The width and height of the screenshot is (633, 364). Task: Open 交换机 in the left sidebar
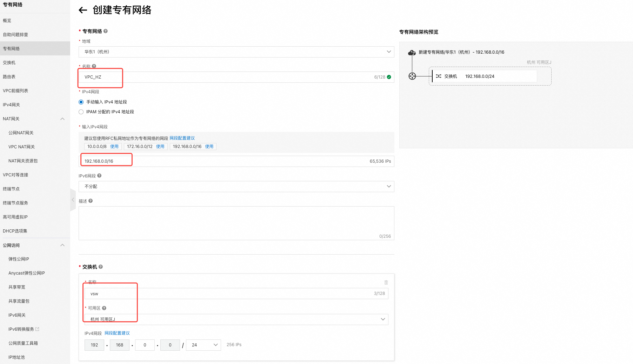tap(9, 63)
